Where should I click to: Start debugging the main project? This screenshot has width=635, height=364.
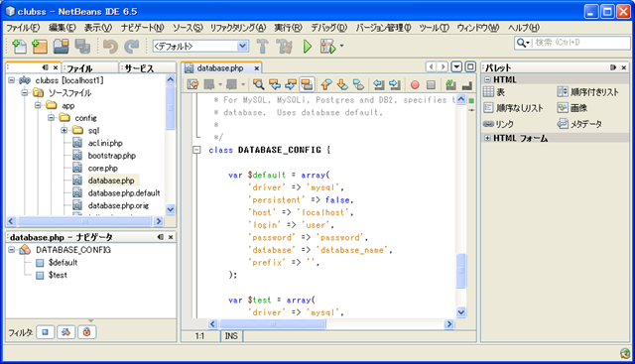[x=328, y=47]
